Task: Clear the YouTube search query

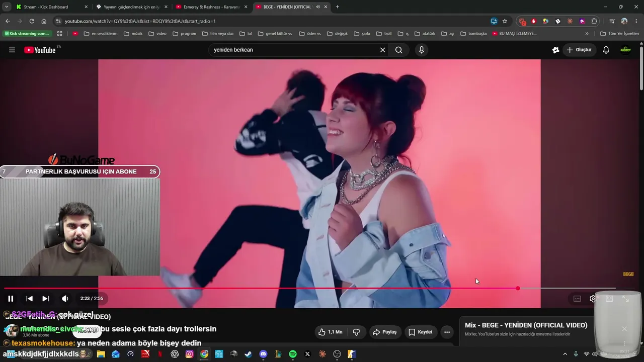Action: point(382,50)
